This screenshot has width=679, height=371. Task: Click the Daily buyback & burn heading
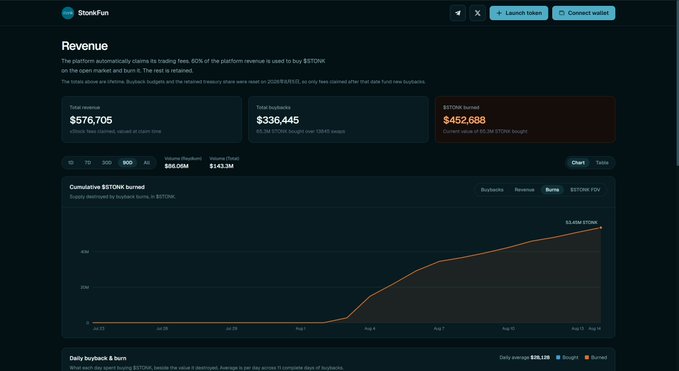[98, 358]
